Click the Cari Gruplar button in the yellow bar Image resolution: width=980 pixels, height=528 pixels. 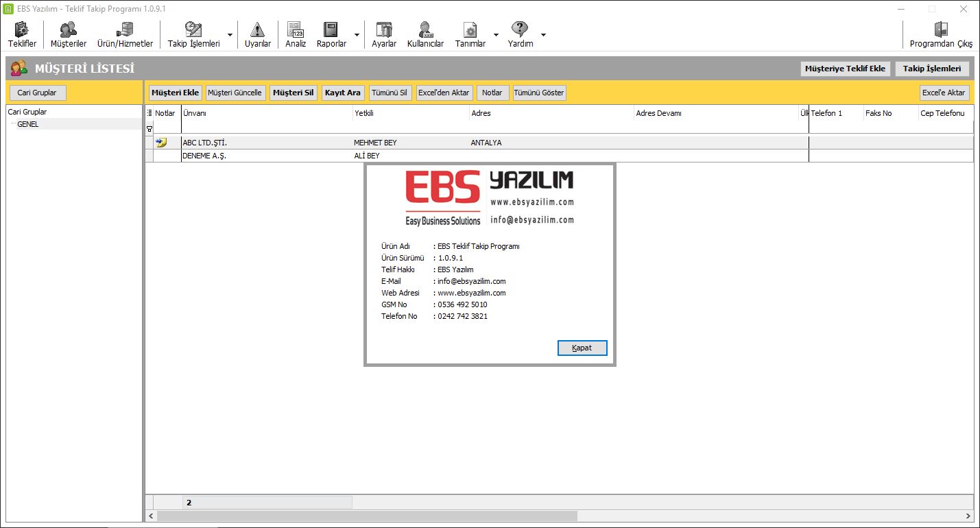pos(38,93)
